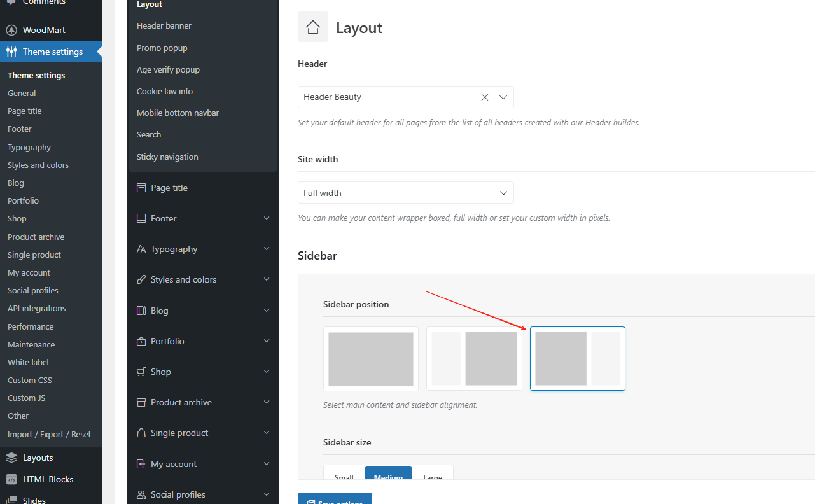Click the HTML Blocks code icon
Viewport: 815px width, 504px height.
11,479
